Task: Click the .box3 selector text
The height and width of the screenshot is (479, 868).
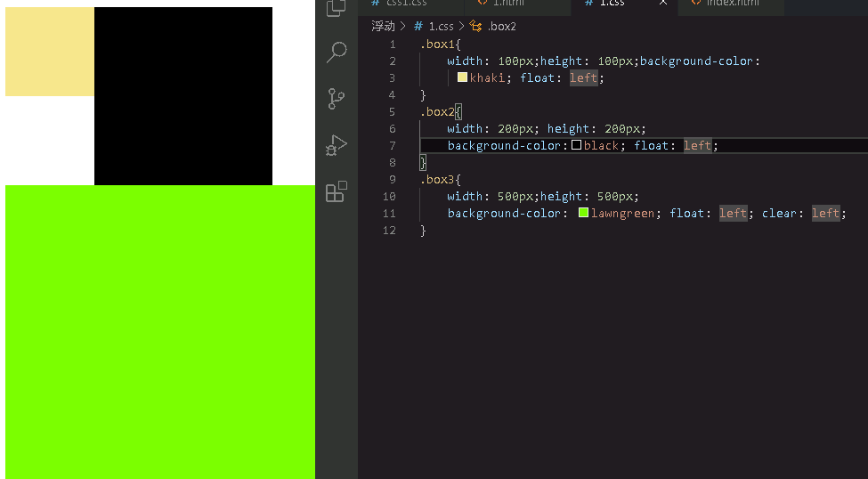Action: [437, 179]
